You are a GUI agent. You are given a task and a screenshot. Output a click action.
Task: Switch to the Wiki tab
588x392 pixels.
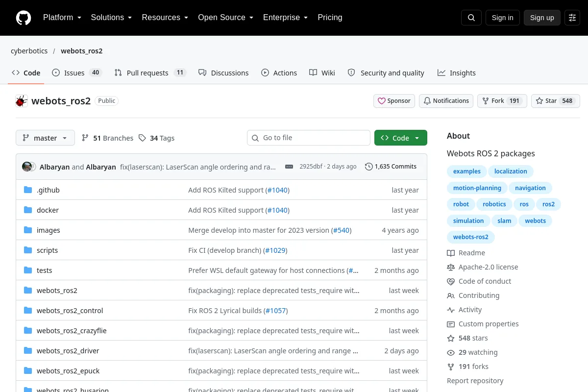322,73
